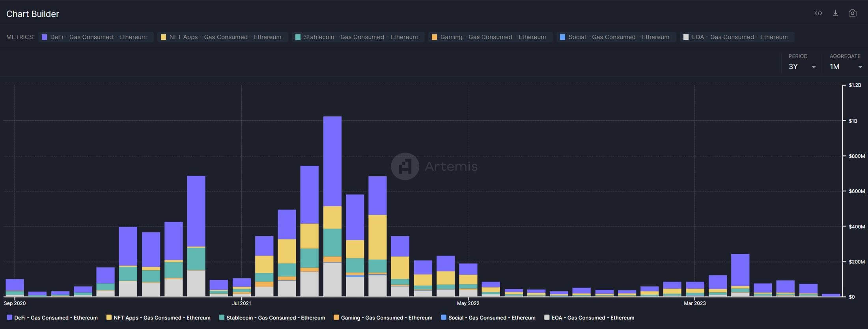Viewport: 868px width, 329px height.
Task: Click the Chart Builder title
Action: point(33,14)
